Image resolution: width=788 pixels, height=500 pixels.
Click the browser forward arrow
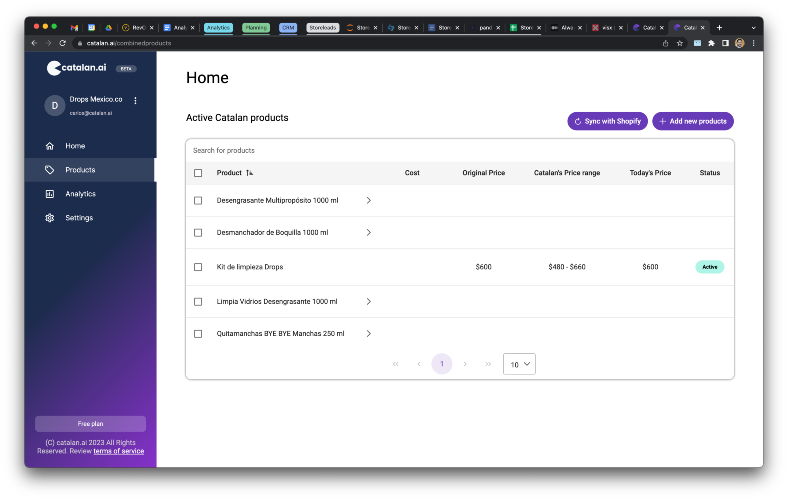(x=48, y=43)
